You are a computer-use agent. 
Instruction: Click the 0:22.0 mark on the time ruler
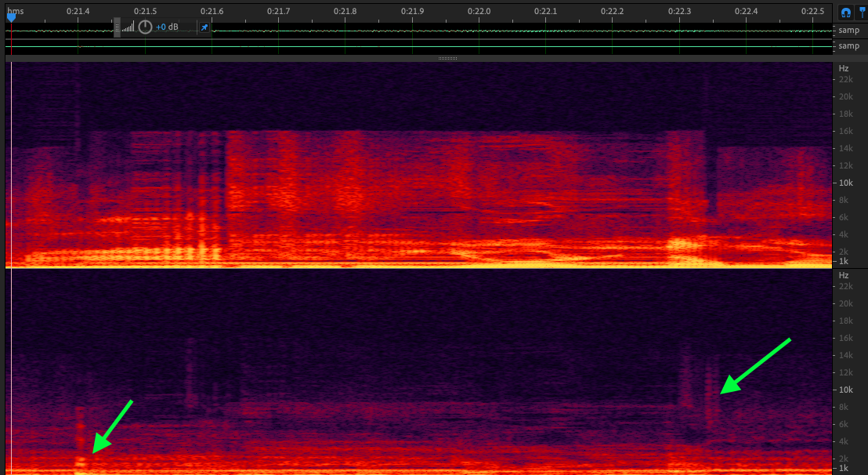pos(478,11)
